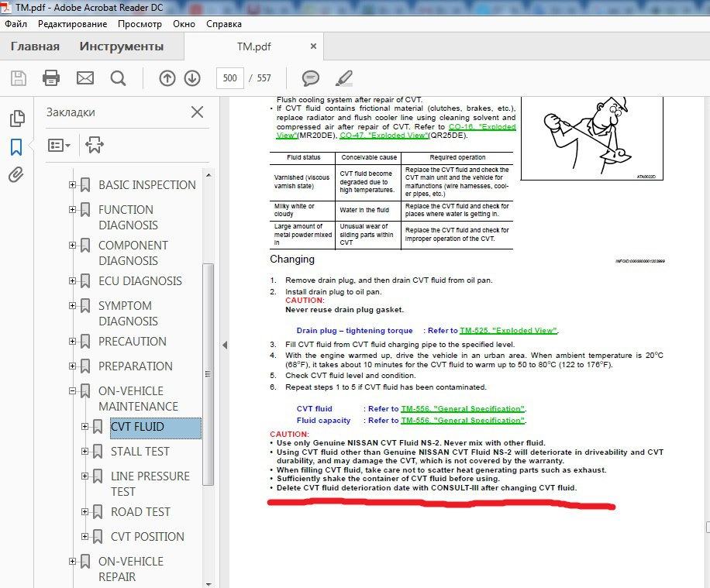Collapse the ON-VEHICLE MAINTENANCE bookmark
This screenshot has width=710, height=588.
[x=73, y=391]
